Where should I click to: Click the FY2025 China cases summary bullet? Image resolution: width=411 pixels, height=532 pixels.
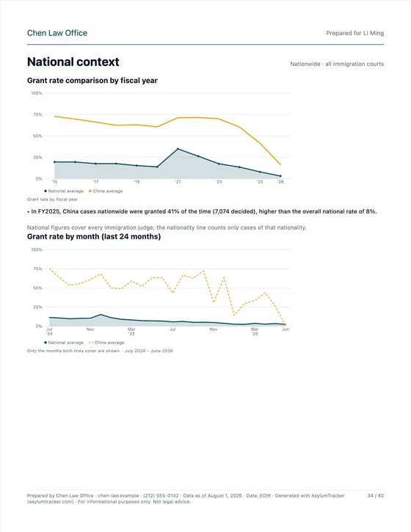point(202,211)
